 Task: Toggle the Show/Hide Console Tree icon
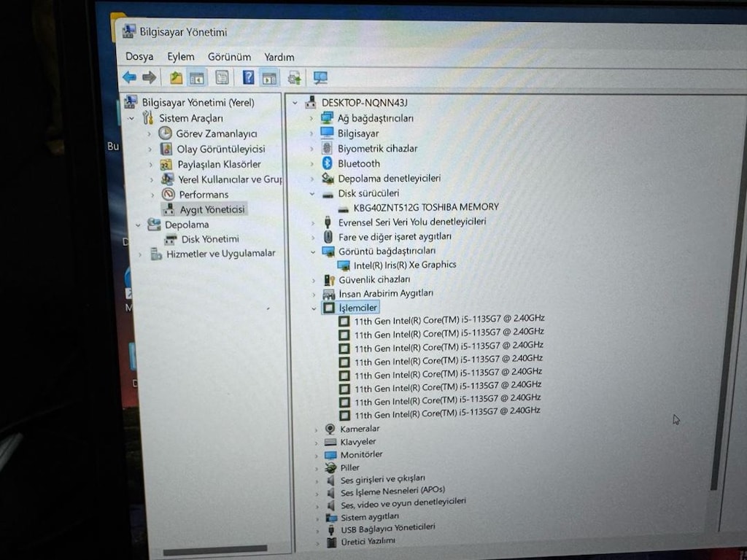coord(197,77)
